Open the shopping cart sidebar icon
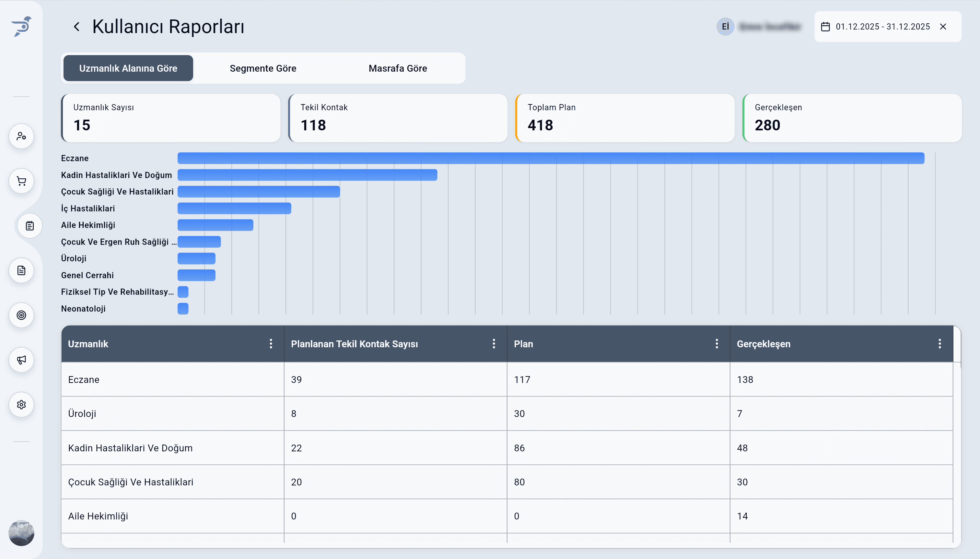Screen dimensions: 980x559 pos(21,181)
